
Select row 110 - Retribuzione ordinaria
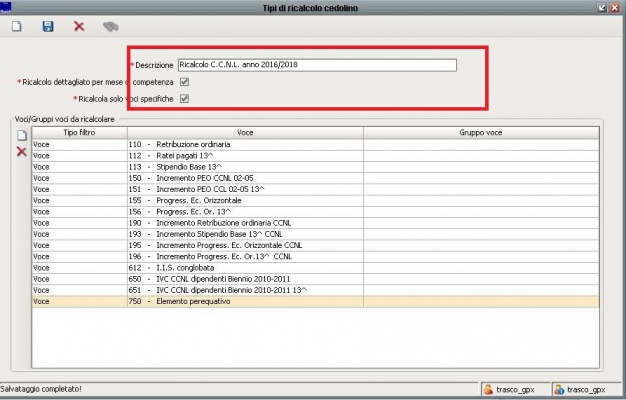pyautogui.click(x=315, y=145)
